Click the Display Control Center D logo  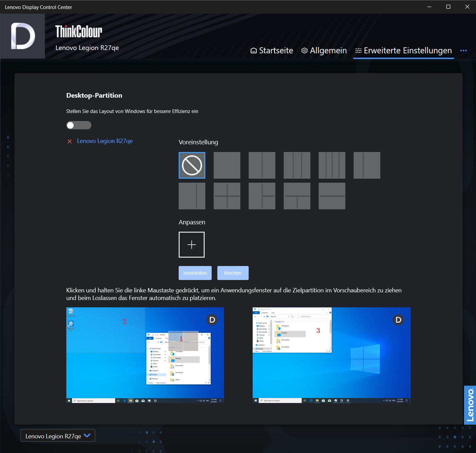tap(23, 36)
